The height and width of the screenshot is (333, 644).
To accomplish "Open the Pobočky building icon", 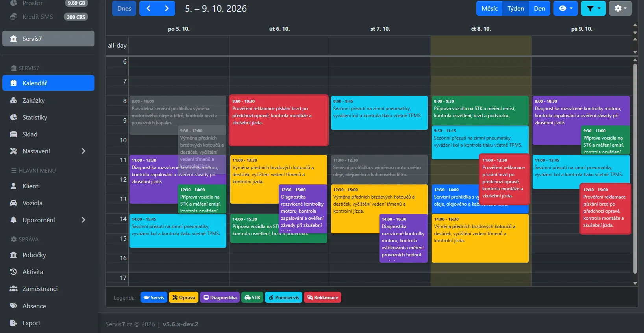I will click(13, 255).
